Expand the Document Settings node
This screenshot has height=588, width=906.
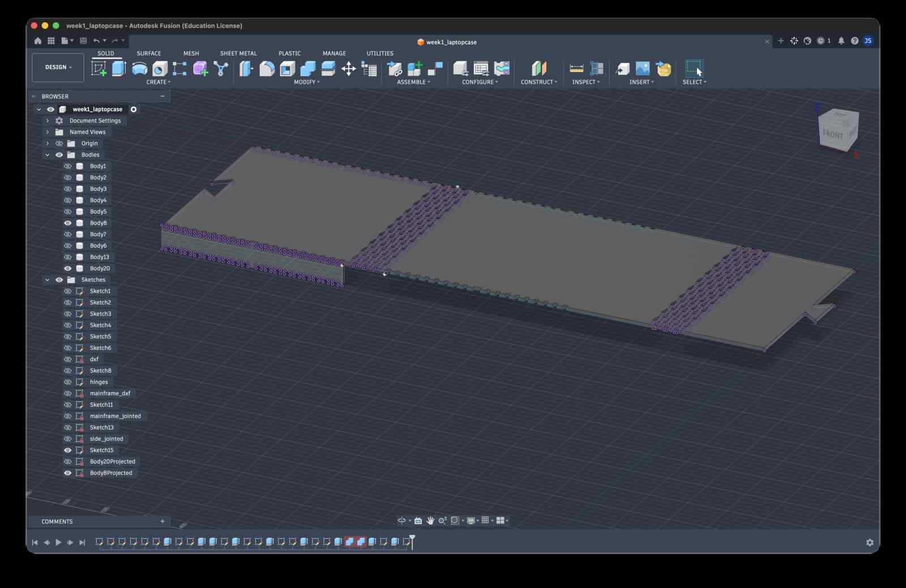[48, 121]
